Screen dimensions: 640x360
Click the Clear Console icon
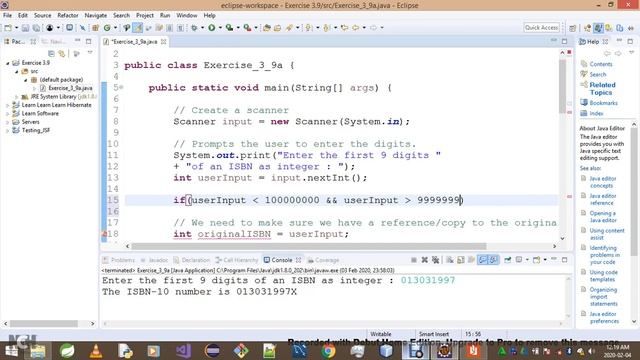coord(450,260)
